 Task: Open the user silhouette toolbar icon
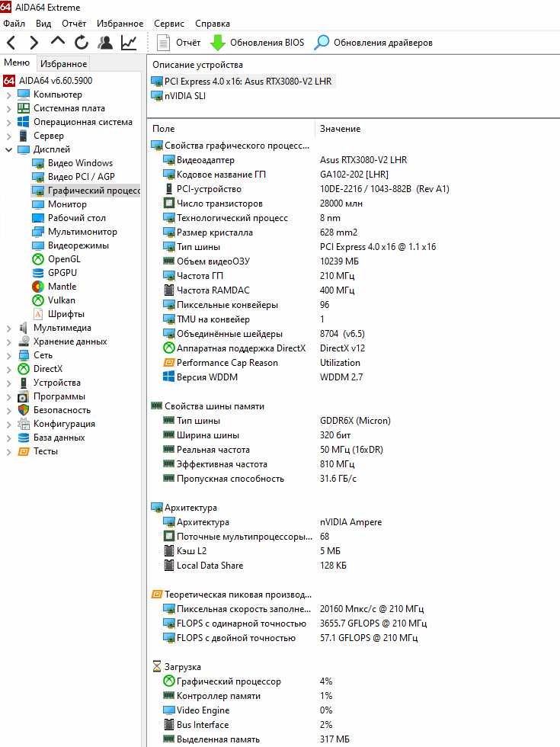(105, 43)
